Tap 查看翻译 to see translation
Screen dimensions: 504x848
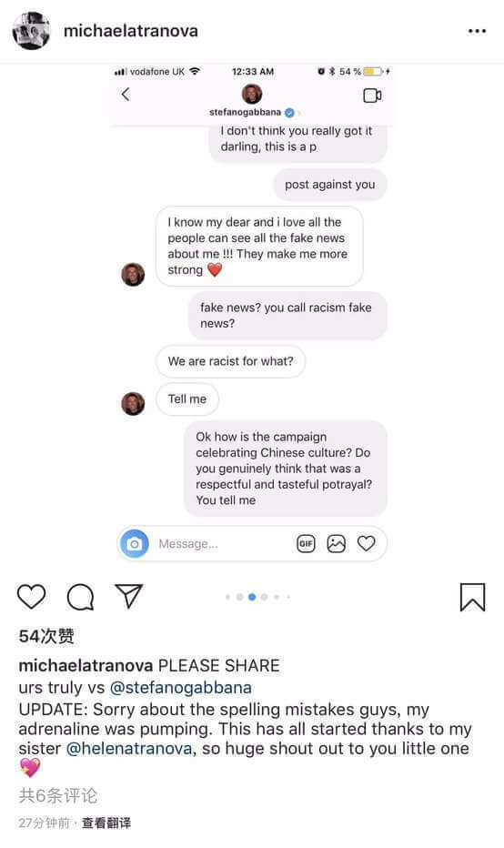pyautogui.click(x=106, y=823)
